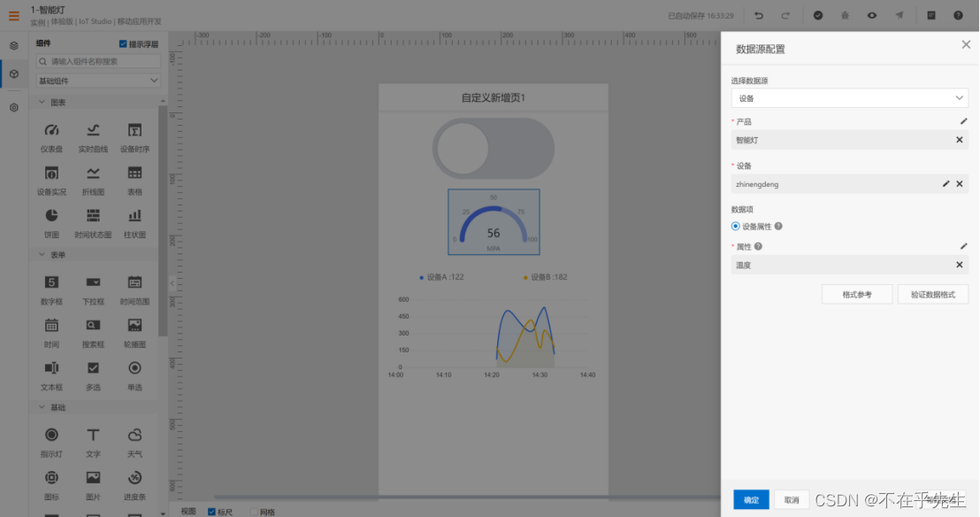Select the 多选 checkbox component
Image resolution: width=980 pixels, height=517 pixels.
[x=93, y=375]
